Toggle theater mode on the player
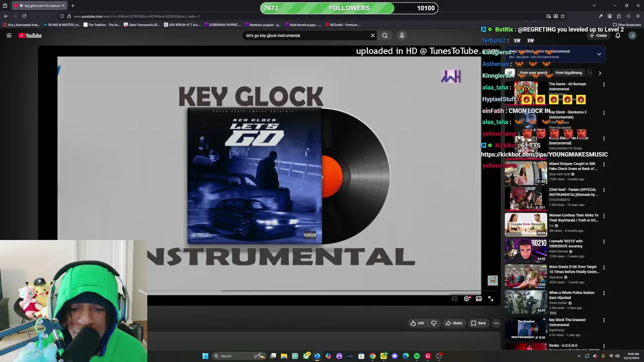Viewport: 644px width, 362px height. point(478,299)
